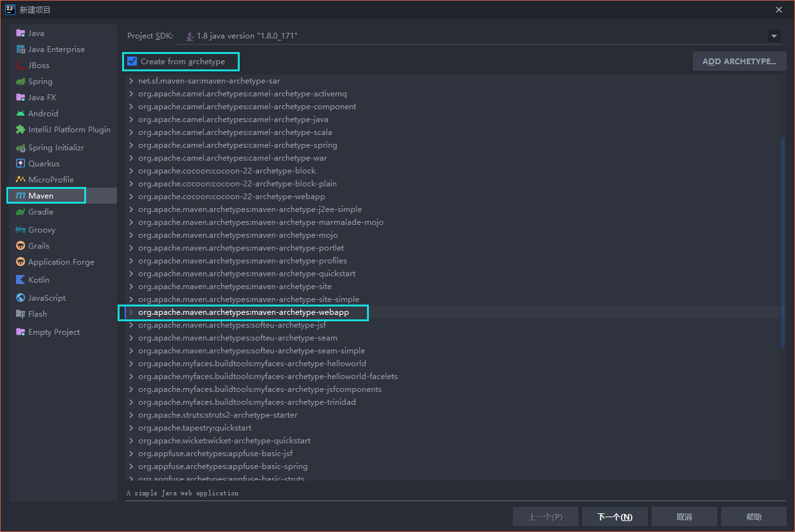Click the Java FX folder icon
Image resolution: width=795 pixels, height=532 pixels.
tap(21, 98)
